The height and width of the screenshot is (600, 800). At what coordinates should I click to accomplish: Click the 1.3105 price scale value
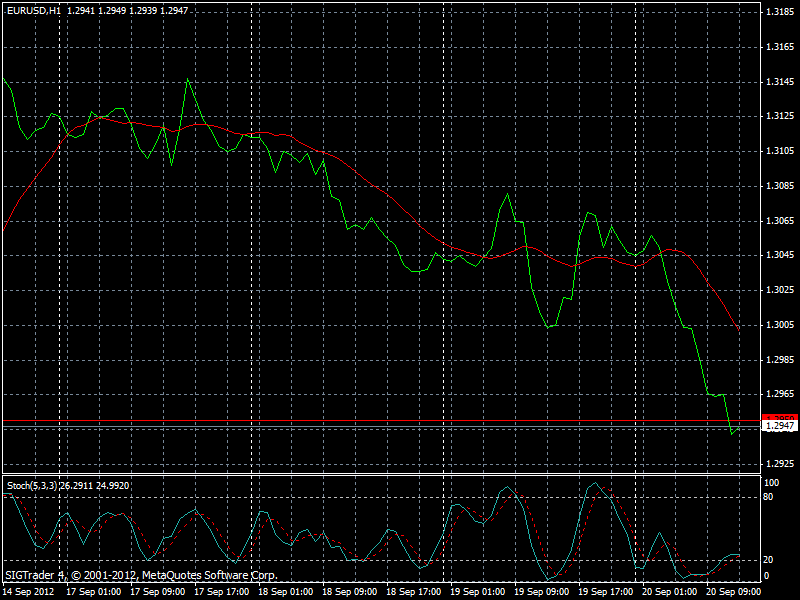[x=780, y=151]
